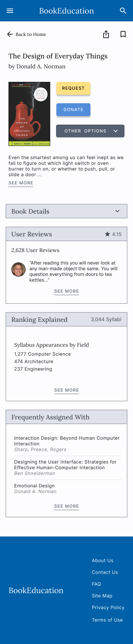Click the back arrow icon
The height and width of the screenshot is (644, 133).
10,34
